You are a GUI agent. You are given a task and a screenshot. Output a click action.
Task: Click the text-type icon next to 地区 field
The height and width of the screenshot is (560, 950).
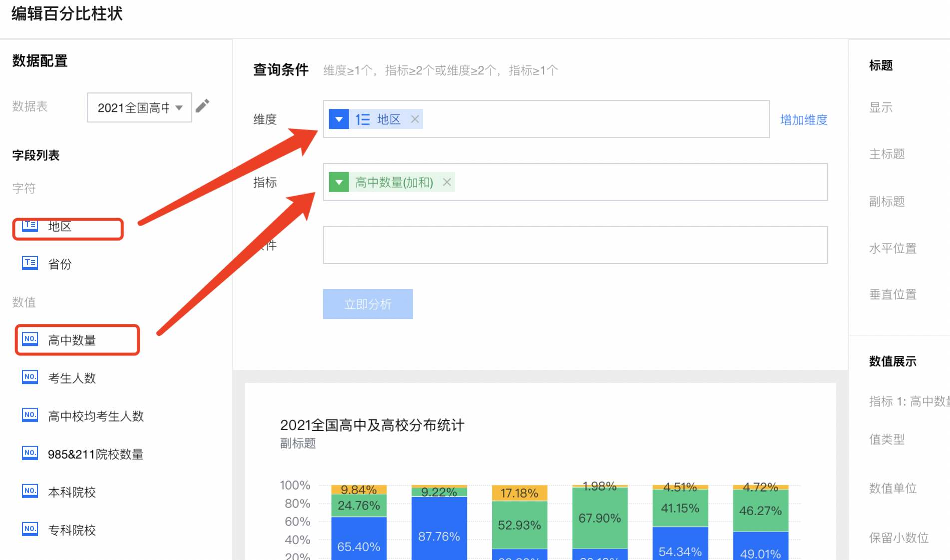click(30, 225)
